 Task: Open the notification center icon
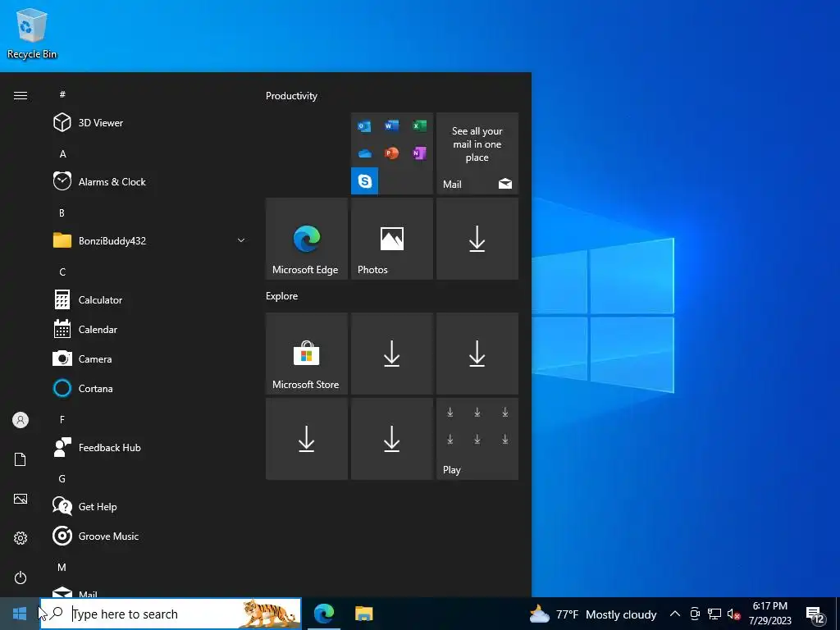815,615
